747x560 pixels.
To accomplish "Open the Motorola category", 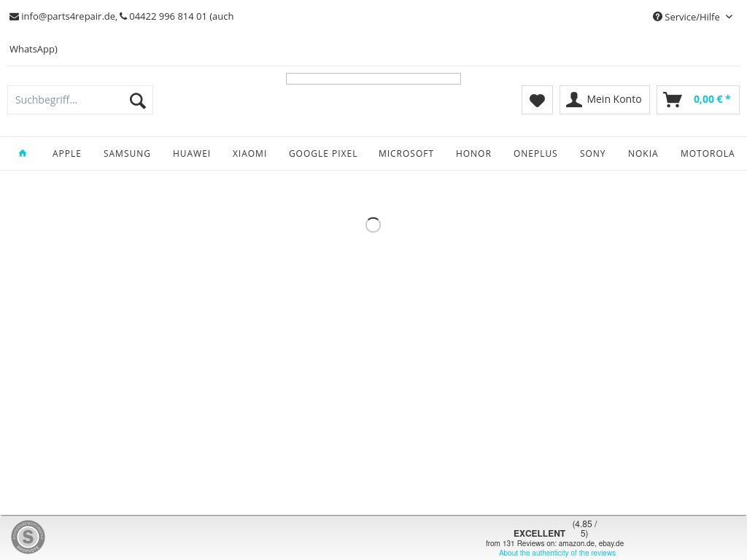I will pos(707,154).
